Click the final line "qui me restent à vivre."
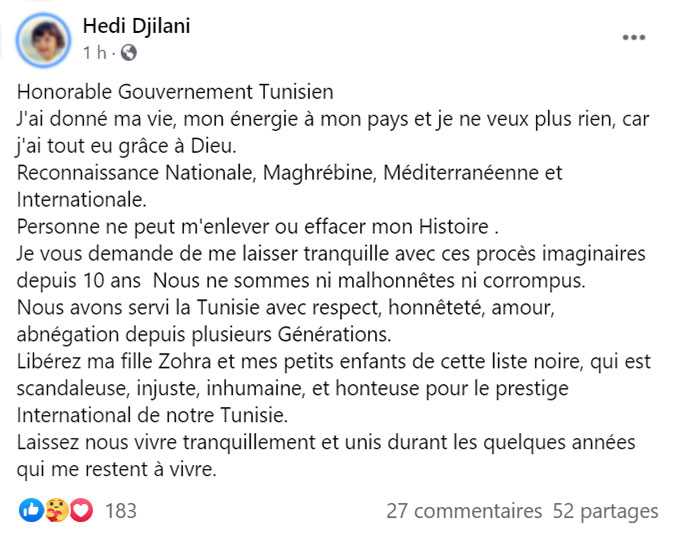The width and height of the screenshot is (675, 535). coord(117,470)
